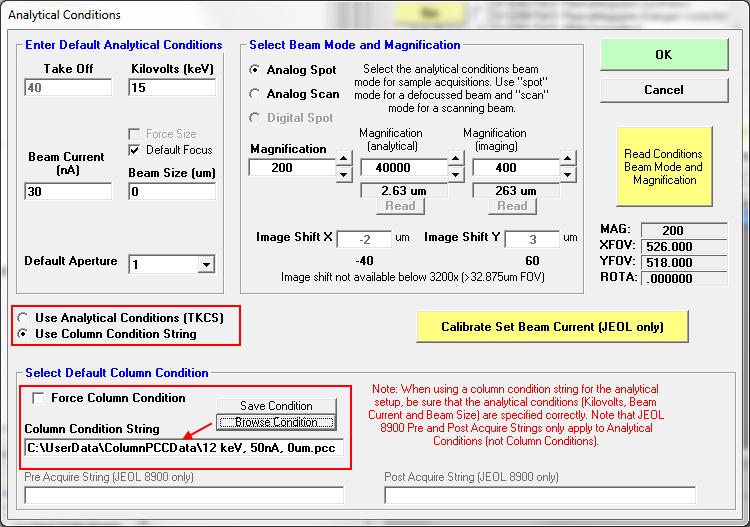Choose Use Analytical Conditions (TKCS) option
The width and height of the screenshot is (750, 527).
pos(23,318)
